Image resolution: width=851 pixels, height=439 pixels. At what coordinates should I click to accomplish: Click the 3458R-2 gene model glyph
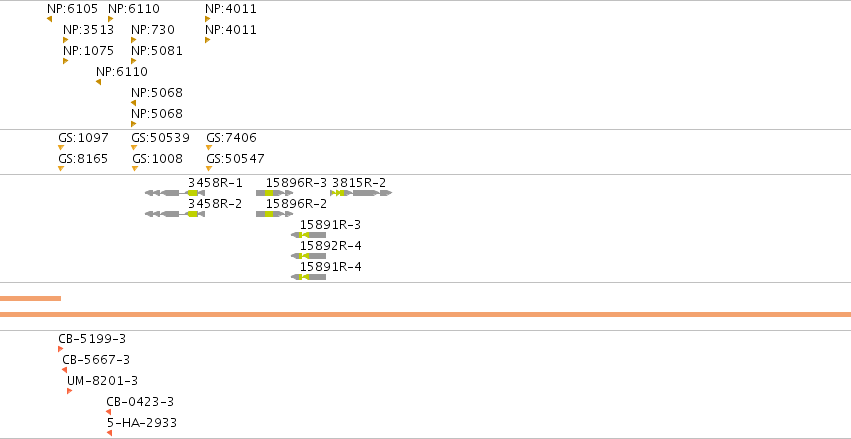pyautogui.click(x=175, y=214)
